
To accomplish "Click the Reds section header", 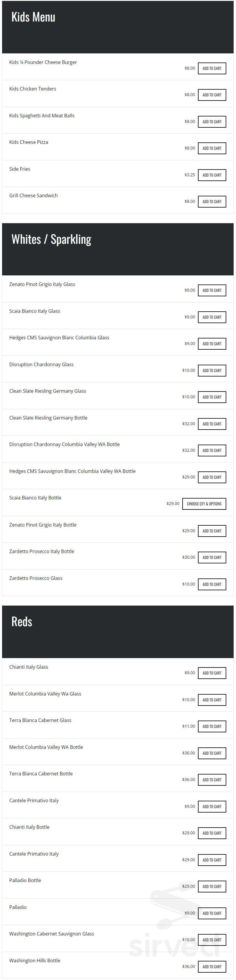I will point(22,621).
